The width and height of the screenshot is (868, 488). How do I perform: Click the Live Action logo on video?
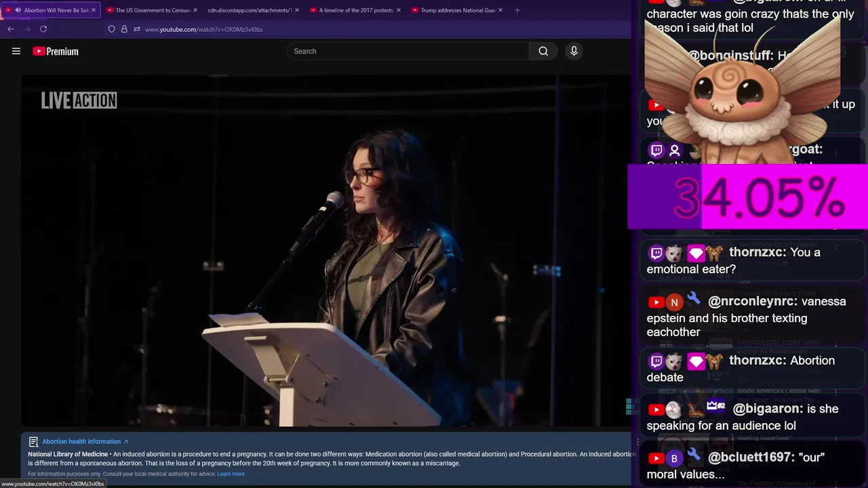click(79, 100)
